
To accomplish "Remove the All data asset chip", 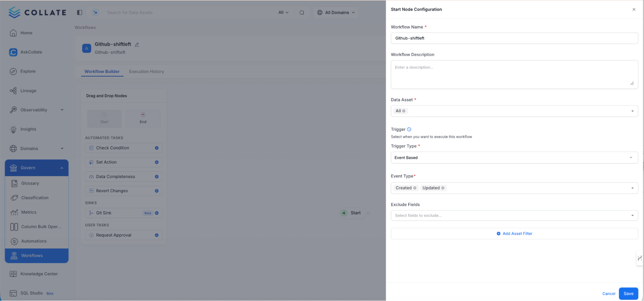I will (403, 111).
